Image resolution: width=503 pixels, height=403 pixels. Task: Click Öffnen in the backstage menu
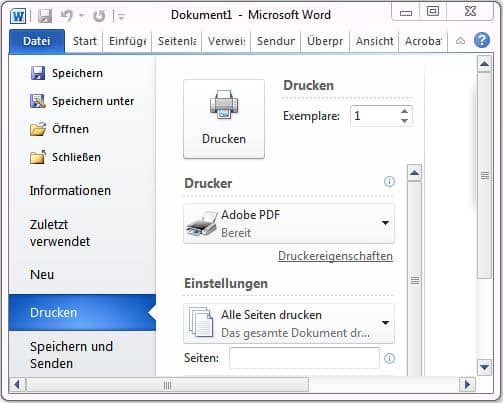60,129
